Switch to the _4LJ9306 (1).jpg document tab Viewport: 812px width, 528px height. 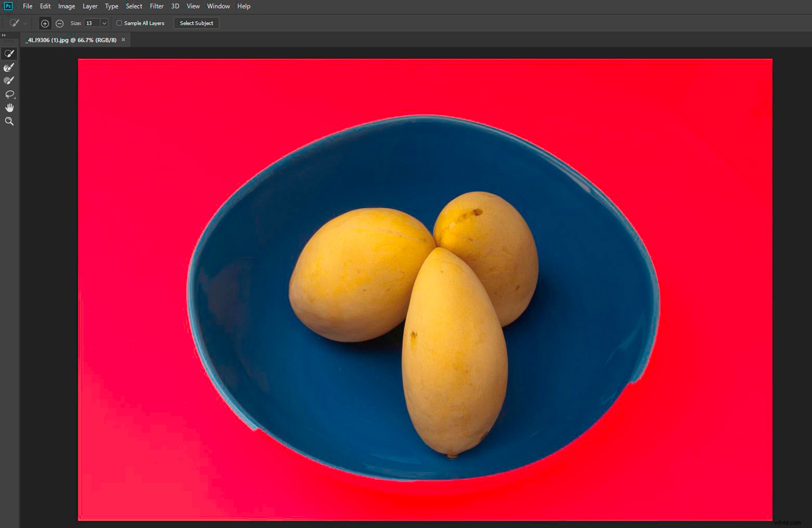(x=70, y=39)
